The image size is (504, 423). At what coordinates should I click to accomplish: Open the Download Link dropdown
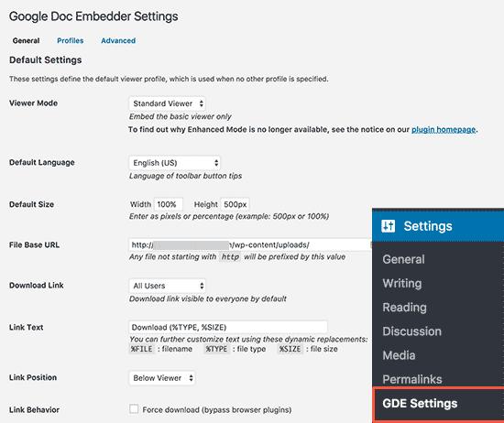click(x=167, y=286)
